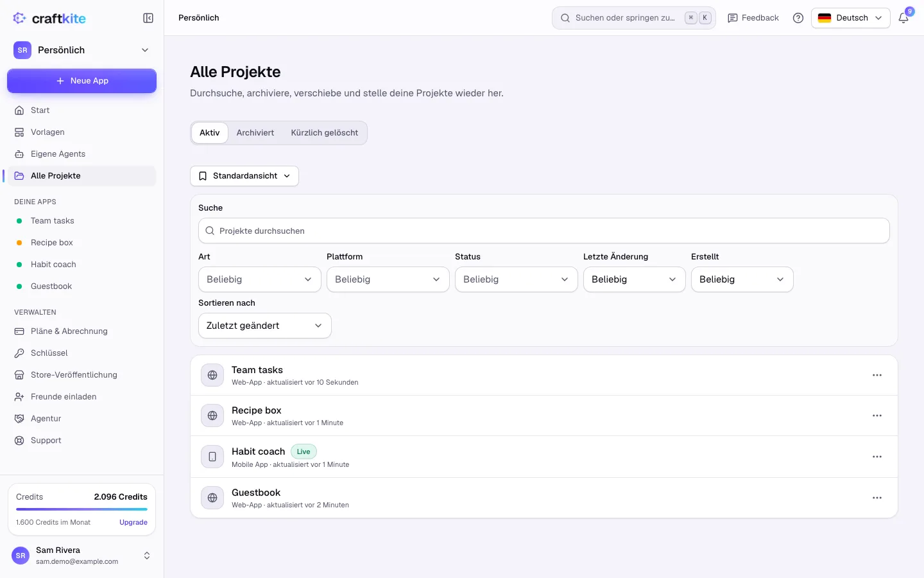Switch to the Archiviert tab
Image resolution: width=924 pixels, height=578 pixels.
(255, 133)
